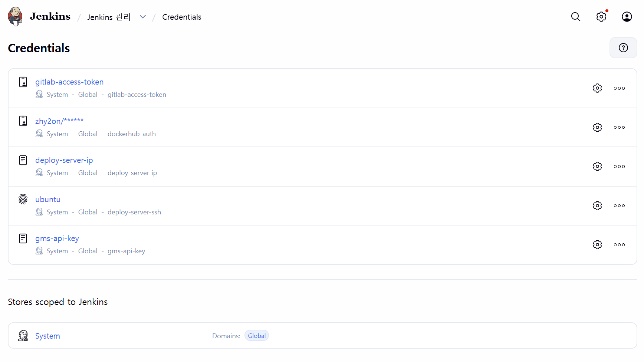Click Global under gms-api-key row

click(x=88, y=251)
